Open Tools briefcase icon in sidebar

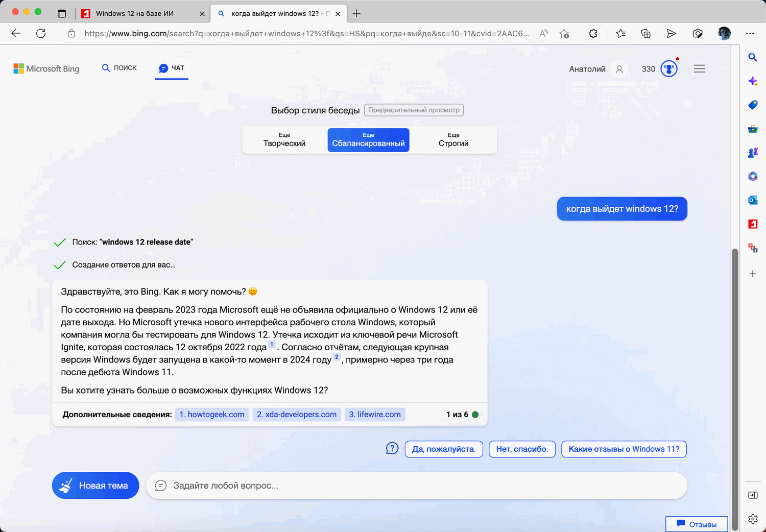pyautogui.click(x=753, y=129)
